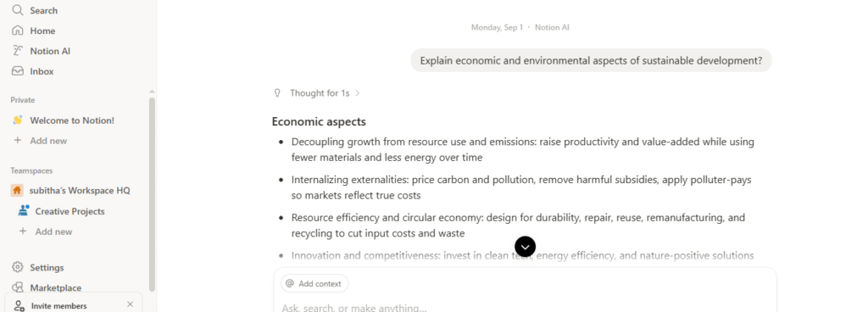Open Marketplace icon in sidebar
The image size is (868, 312).
coord(18,287)
